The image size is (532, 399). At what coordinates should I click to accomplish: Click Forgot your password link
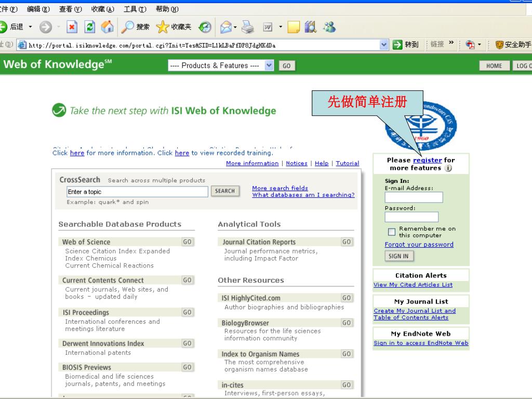pos(419,245)
